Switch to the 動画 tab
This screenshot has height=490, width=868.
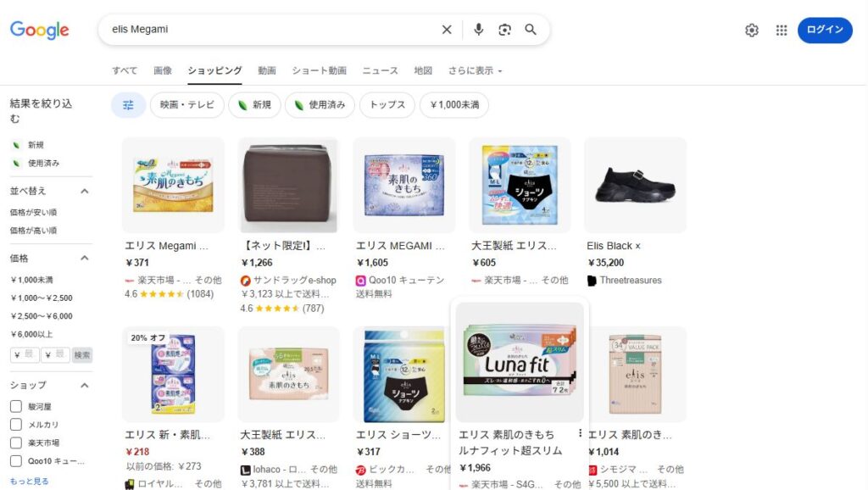coord(266,70)
